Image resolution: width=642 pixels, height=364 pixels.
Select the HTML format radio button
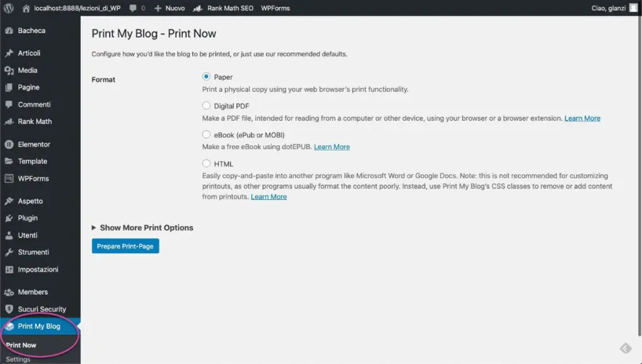pos(206,164)
